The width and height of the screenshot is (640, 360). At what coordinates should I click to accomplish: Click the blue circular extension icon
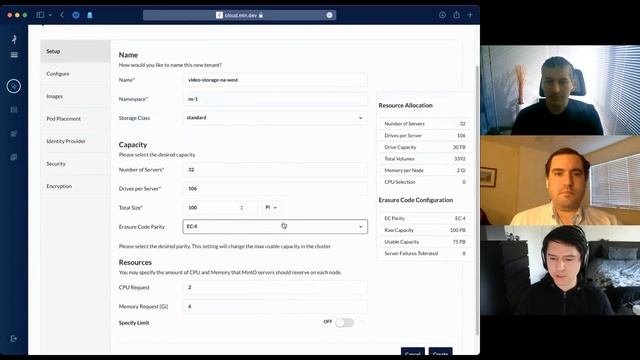[76, 15]
